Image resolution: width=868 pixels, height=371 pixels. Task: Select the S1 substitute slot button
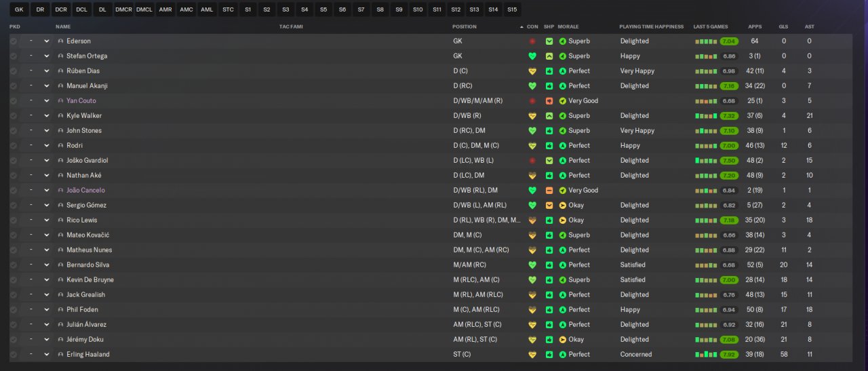pyautogui.click(x=248, y=9)
